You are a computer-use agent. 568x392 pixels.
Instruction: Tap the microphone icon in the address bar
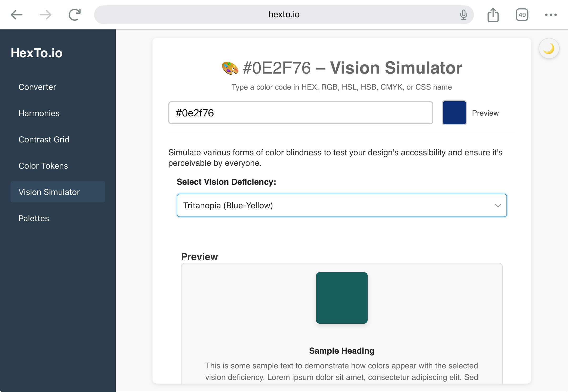[464, 15]
